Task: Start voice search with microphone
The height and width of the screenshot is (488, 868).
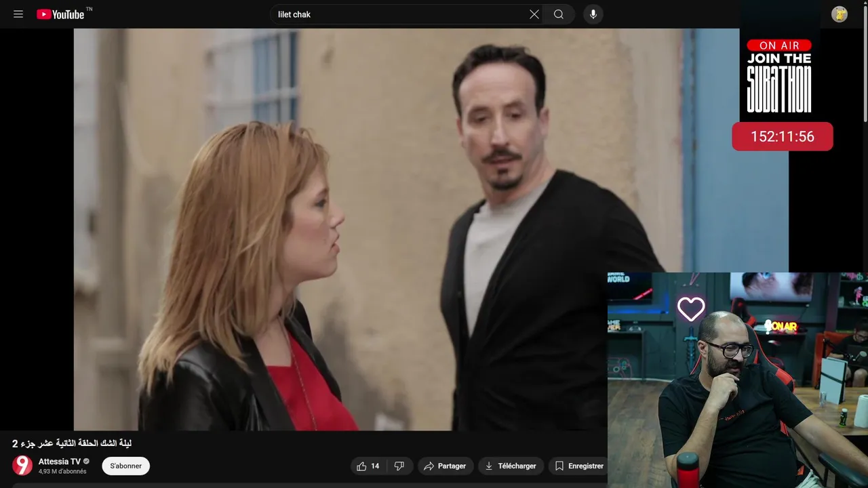Action: click(593, 14)
